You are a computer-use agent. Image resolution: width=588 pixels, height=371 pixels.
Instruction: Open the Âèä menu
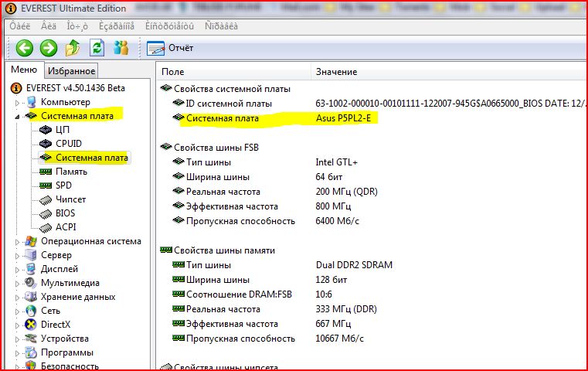(x=49, y=26)
